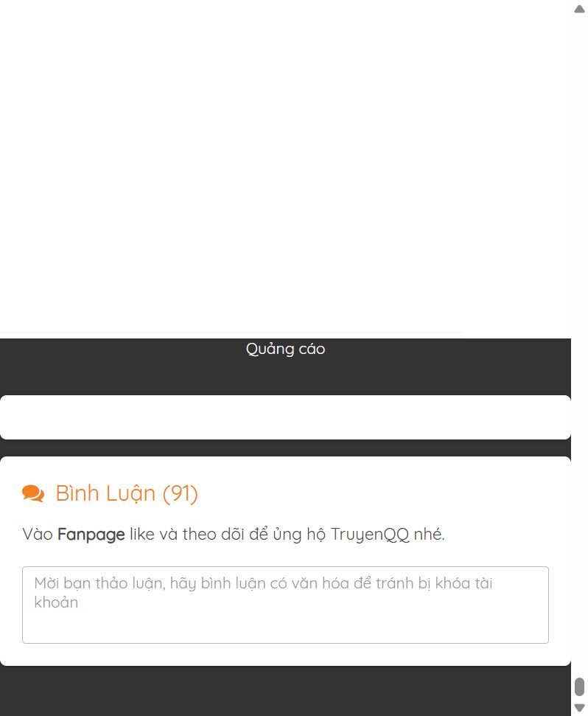This screenshot has height=716, width=588.
Task: Click the scrollbar thumb handle
Action: (x=579, y=687)
